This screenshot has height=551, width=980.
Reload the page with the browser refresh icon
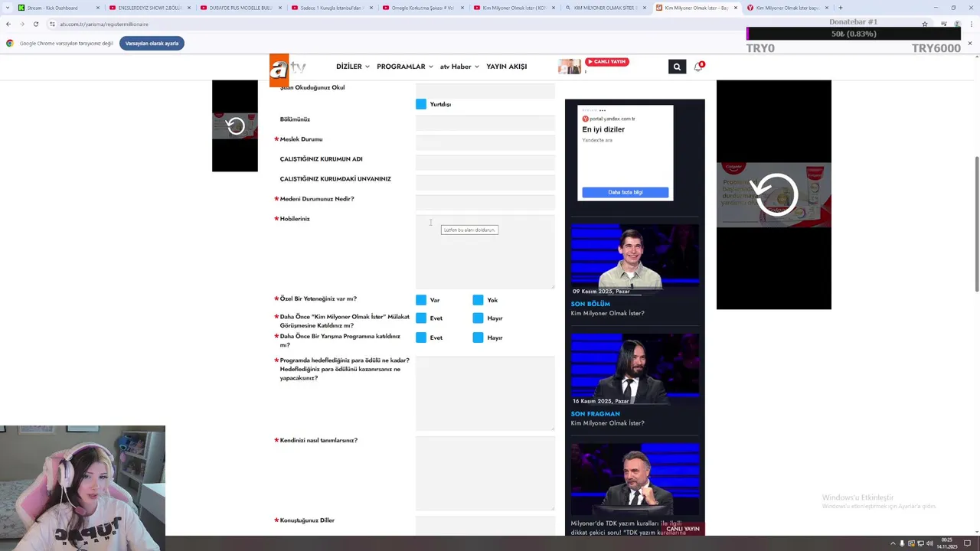point(35,24)
